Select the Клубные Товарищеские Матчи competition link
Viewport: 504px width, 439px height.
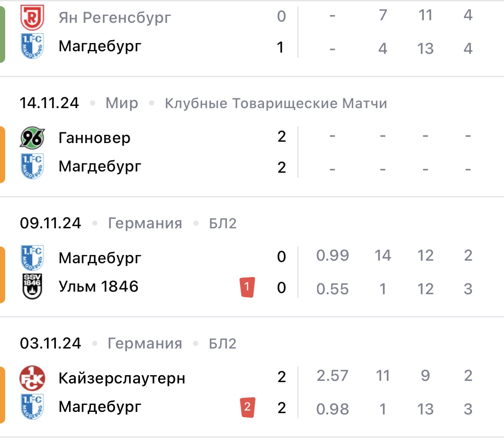[276, 103]
